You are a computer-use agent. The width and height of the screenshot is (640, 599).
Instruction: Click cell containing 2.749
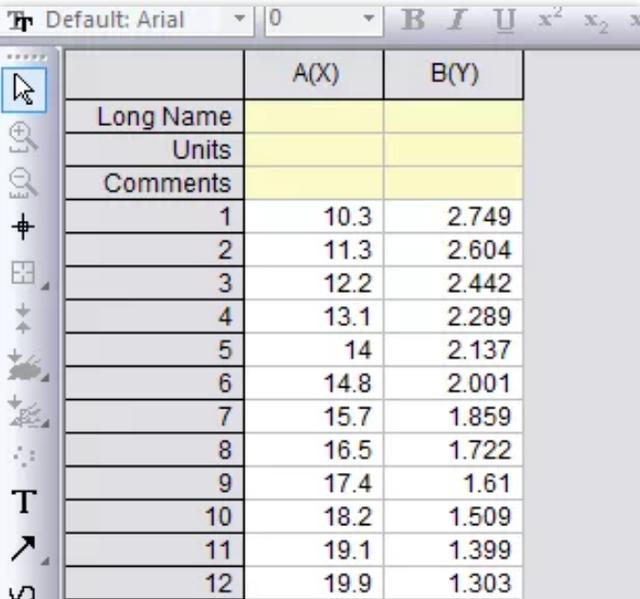point(453,216)
